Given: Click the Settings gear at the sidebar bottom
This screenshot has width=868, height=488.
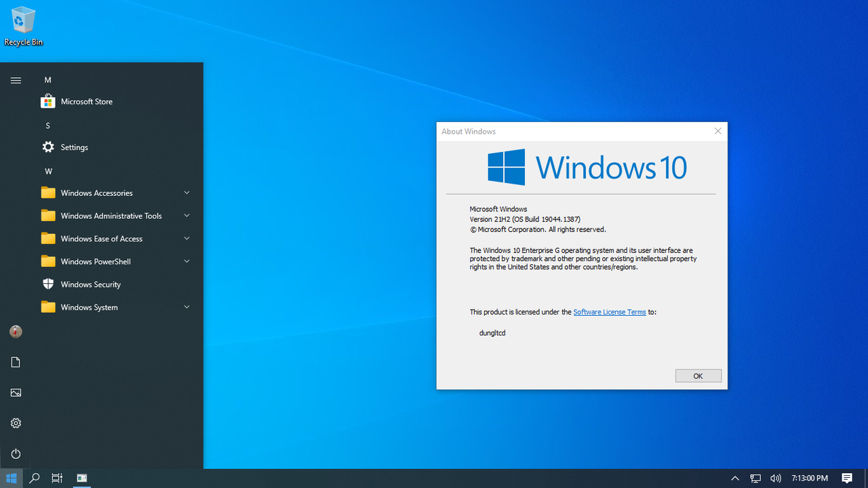Looking at the screenshot, I should pyautogui.click(x=15, y=423).
